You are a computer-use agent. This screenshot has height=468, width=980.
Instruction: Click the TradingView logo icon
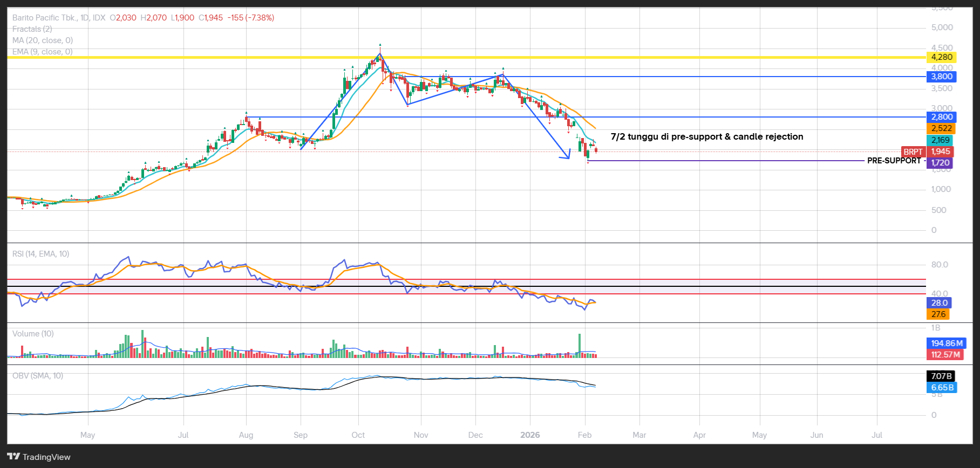click(x=13, y=457)
